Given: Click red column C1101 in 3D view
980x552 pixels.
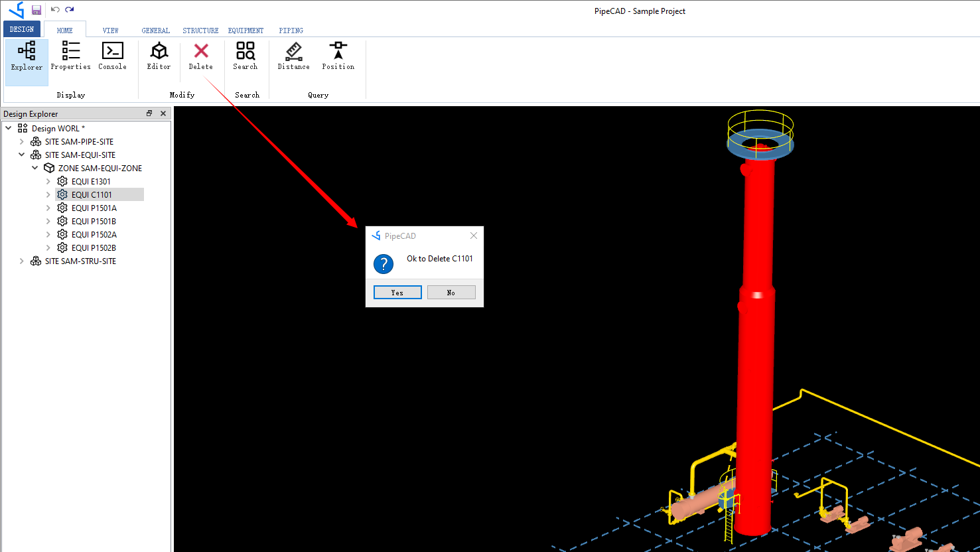Looking at the screenshot, I should coord(756,345).
